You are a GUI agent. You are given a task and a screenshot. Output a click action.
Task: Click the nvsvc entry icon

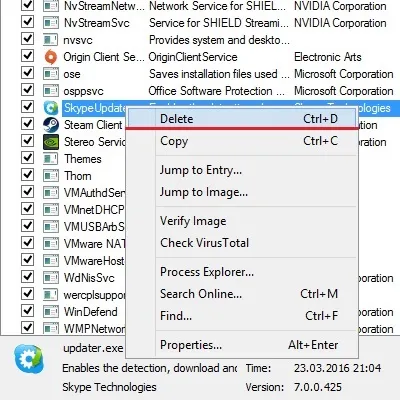(51, 40)
